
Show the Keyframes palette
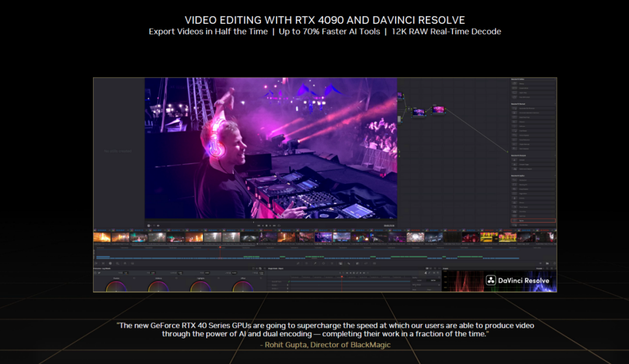point(540,263)
